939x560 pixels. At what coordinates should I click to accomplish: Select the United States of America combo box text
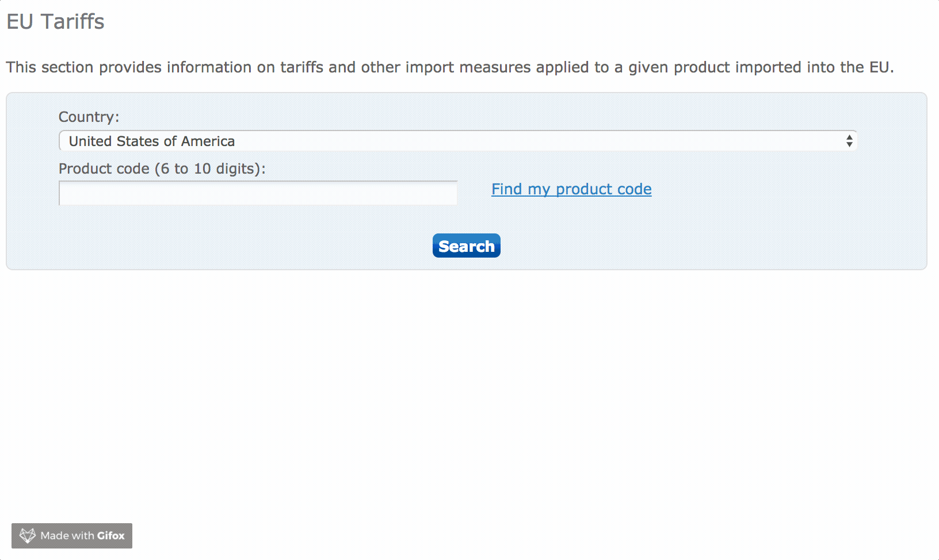(152, 141)
